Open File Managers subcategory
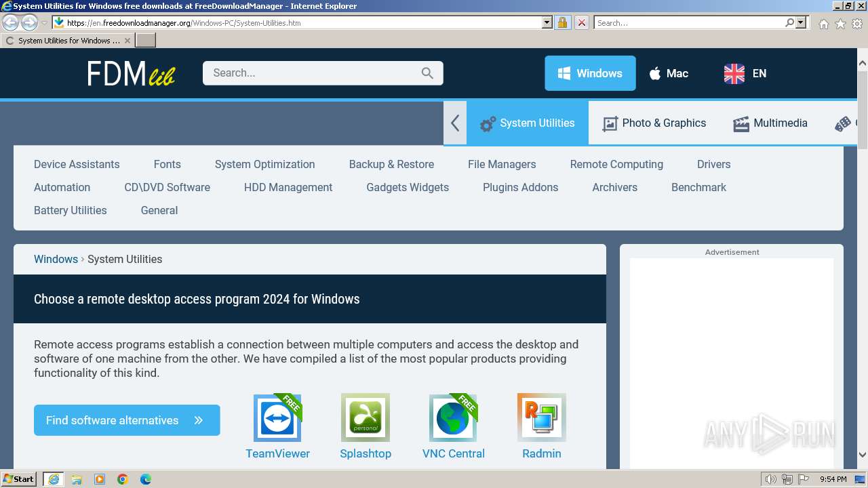 [x=502, y=164]
